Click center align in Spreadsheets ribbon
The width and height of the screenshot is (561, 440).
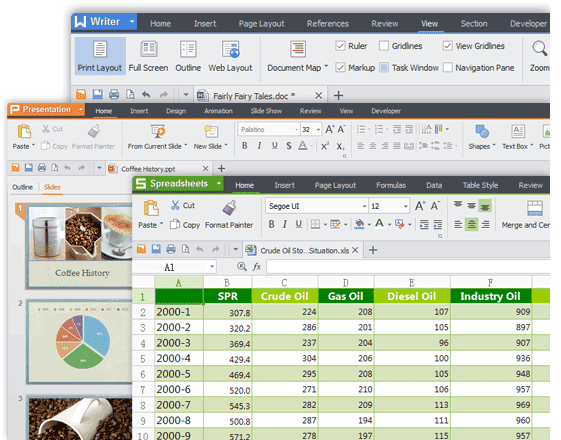[472, 225]
